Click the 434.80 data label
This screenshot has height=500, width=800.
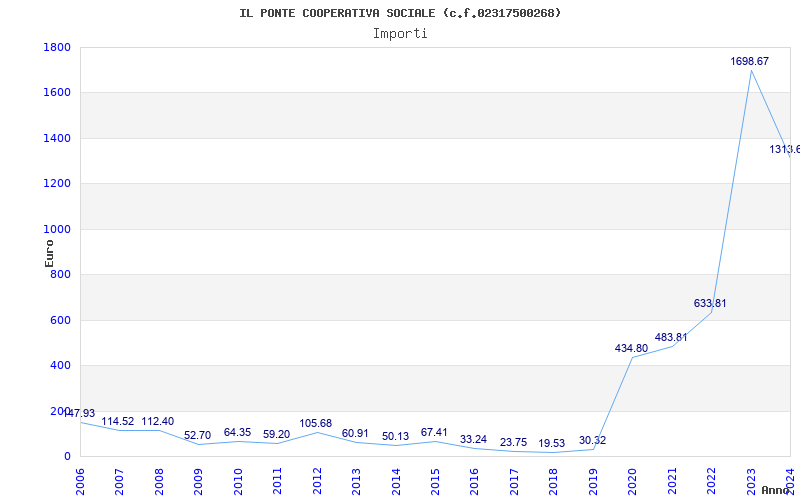click(x=631, y=348)
